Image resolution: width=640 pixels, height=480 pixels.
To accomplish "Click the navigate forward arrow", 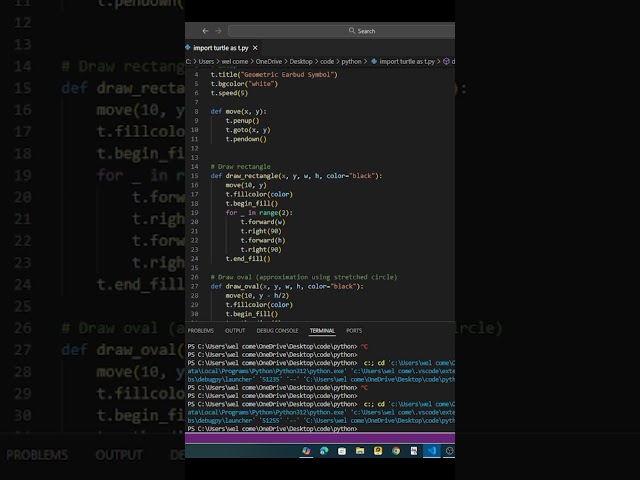I will 219,31.
